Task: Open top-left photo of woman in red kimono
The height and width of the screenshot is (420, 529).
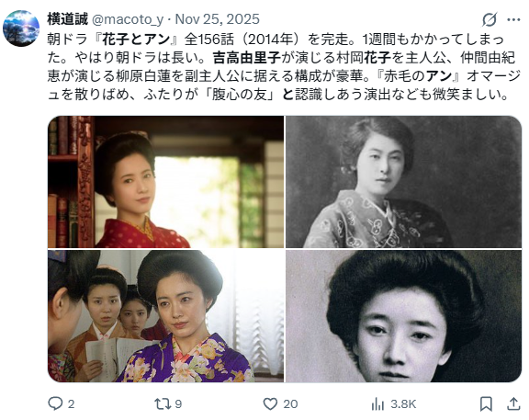Action: [165, 182]
